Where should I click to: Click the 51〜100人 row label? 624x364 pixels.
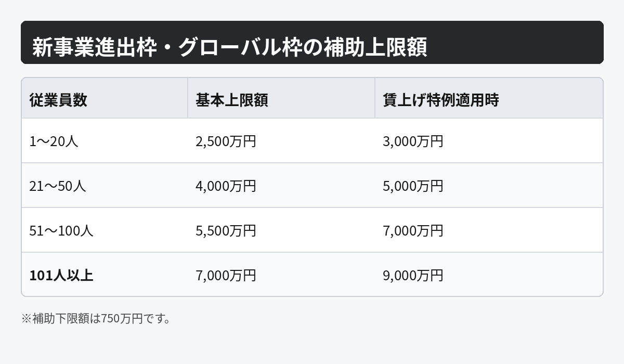pos(61,231)
